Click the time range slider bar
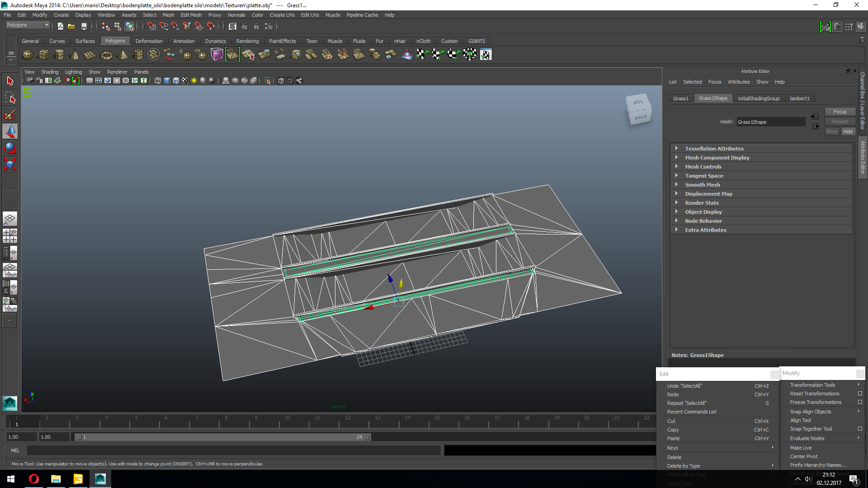 pyautogui.click(x=222, y=437)
